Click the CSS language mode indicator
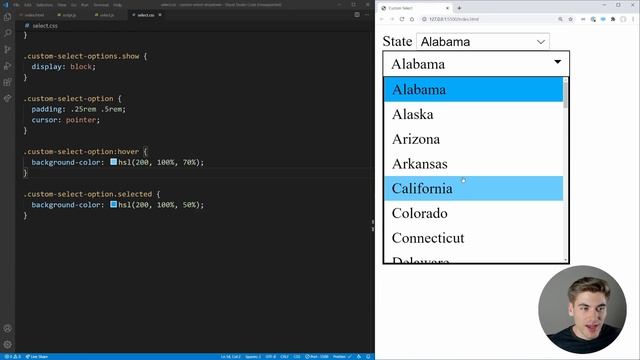 (x=297, y=357)
